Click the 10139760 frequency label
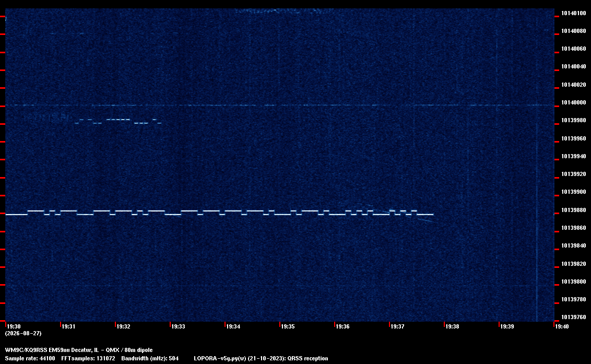The width and height of the screenshot is (591, 364). (x=573, y=317)
